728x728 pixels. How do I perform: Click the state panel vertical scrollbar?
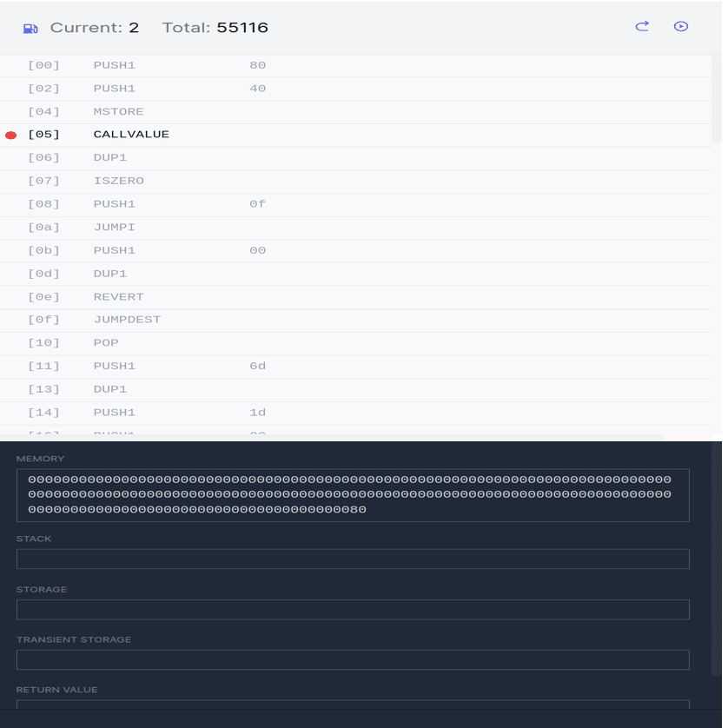(717, 559)
